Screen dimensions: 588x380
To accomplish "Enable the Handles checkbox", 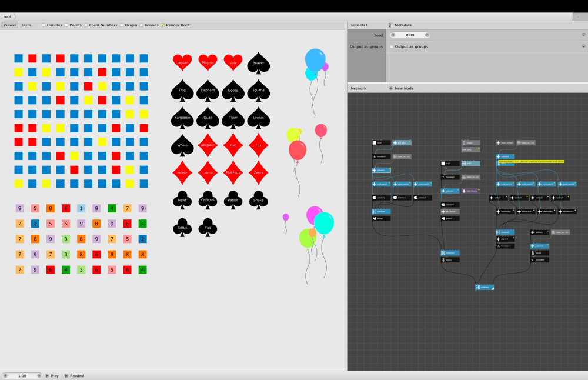I will [44, 25].
